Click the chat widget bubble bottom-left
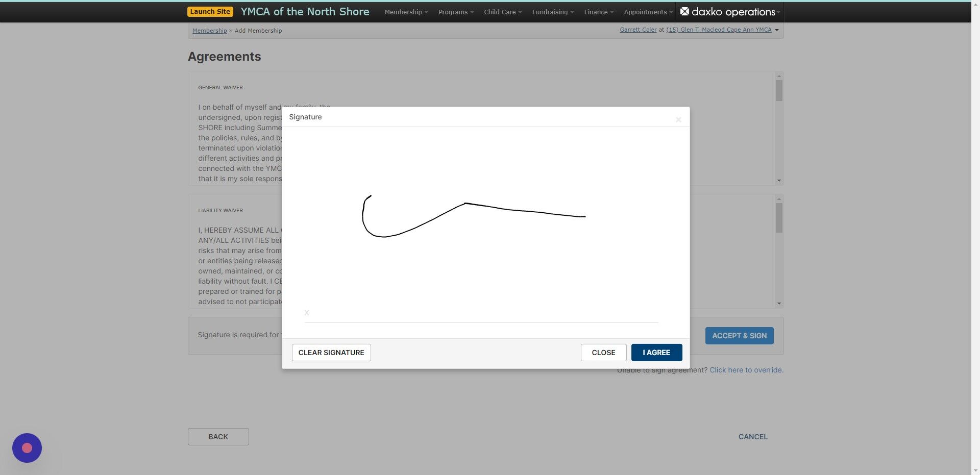Image resolution: width=980 pixels, height=475 pixels. (27, 447)
